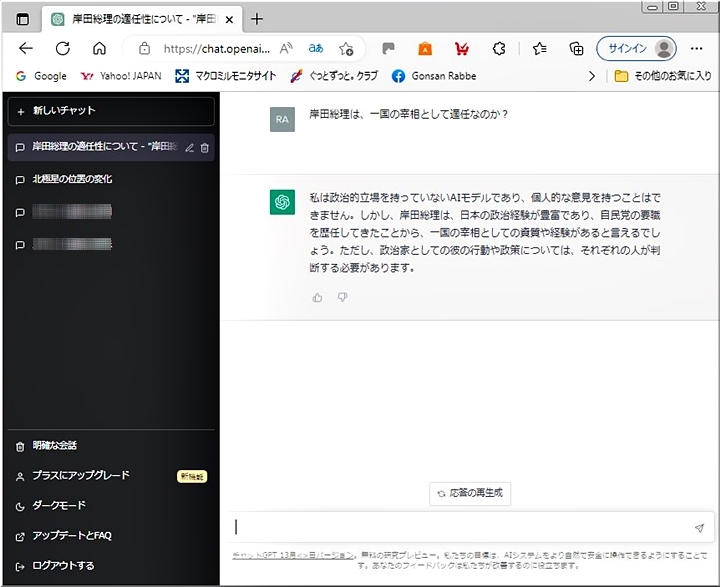Click the 新しいチャット button
The width and height of the screenshot is (720, 587).
click(x=110, y=111)
